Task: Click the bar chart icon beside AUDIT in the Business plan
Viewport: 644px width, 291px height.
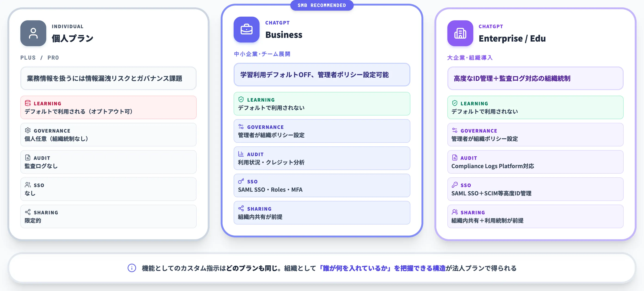Action: click(x=241, y=154)
